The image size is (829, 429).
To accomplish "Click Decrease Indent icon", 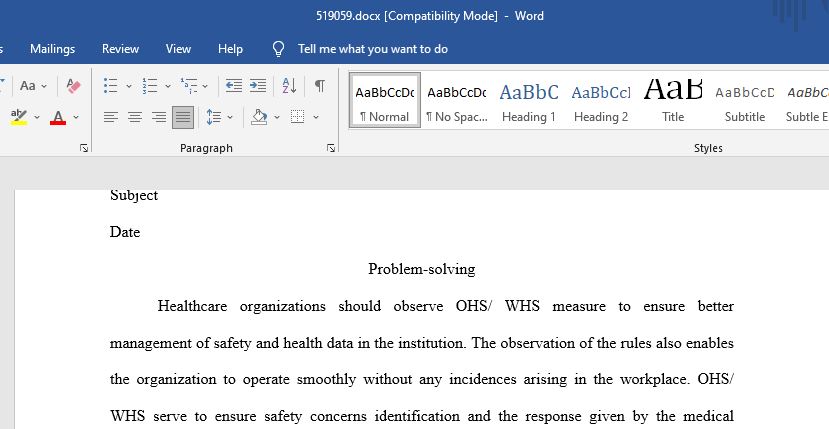I will pyautogui.click(x=234, y=86).
